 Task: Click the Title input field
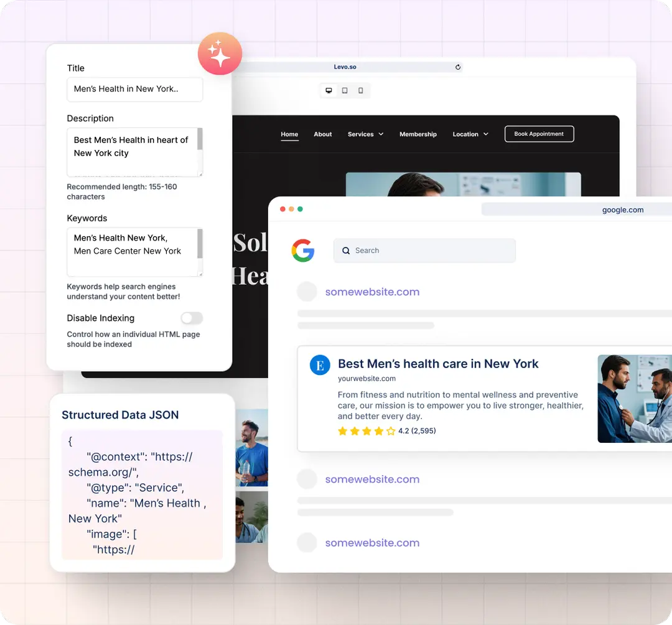click(134, 89)
